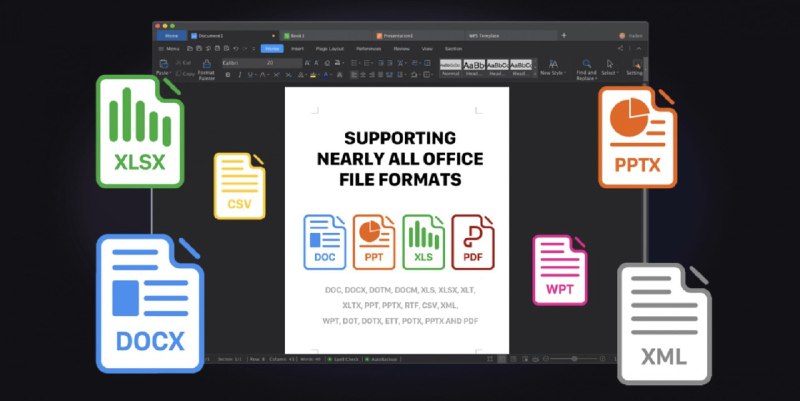Viewport: 800px width, 401px height.
Task: Click the PDF icon image in the document
Action: [x=472, y=242]
